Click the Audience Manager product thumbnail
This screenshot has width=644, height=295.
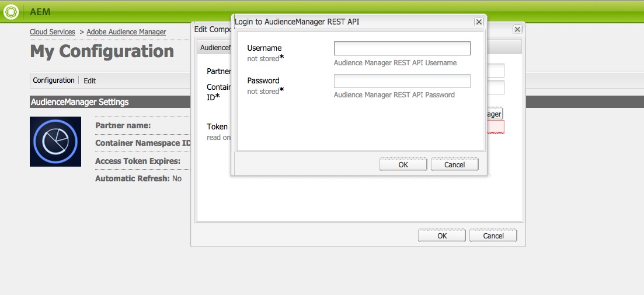tap(55, 142)
